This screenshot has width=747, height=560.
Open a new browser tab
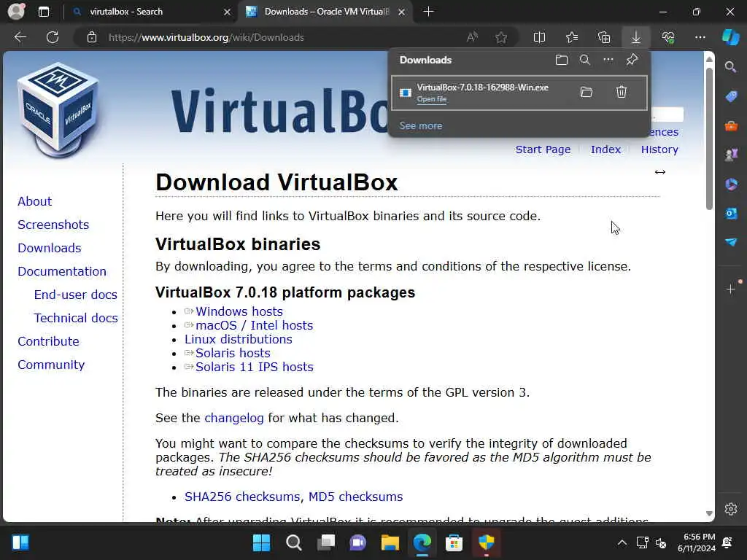pyautogui.click(x=428, y=12)
